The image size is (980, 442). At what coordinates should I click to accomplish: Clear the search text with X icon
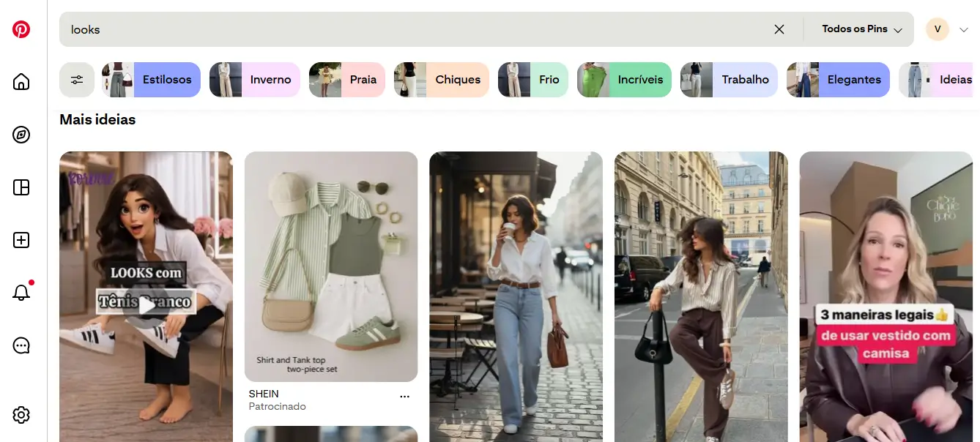coord(779,29)
